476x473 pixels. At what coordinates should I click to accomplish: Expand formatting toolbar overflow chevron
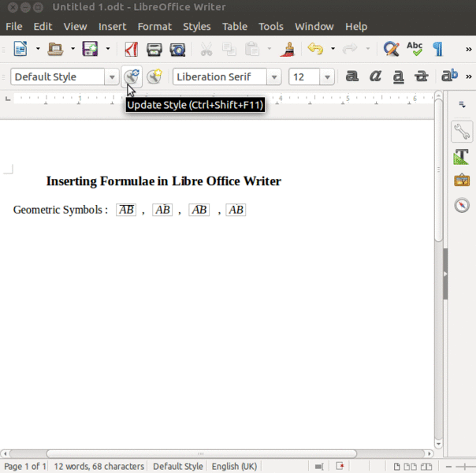(x=469, y=76)
